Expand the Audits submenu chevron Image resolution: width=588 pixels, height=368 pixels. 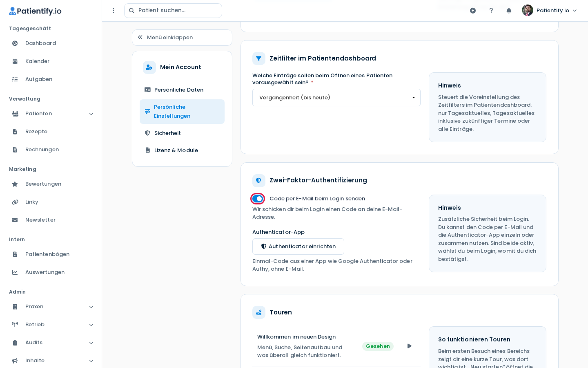point(91,343)
